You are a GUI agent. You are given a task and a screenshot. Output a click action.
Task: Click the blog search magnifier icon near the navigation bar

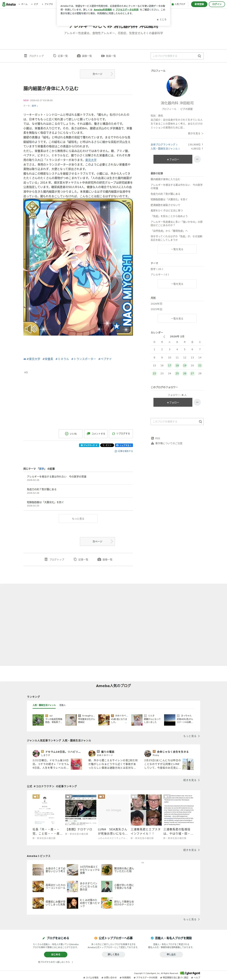point(199,56)
